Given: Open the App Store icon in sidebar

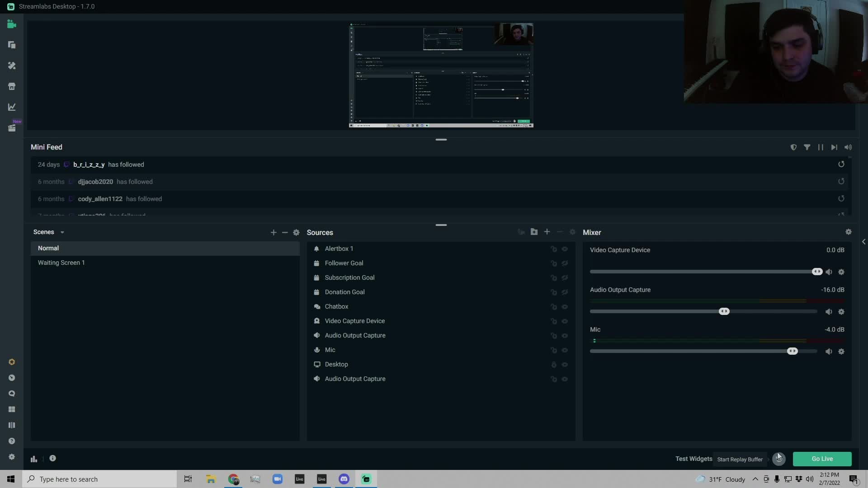Looking at the screenshot, I should [x=12, y=86].
